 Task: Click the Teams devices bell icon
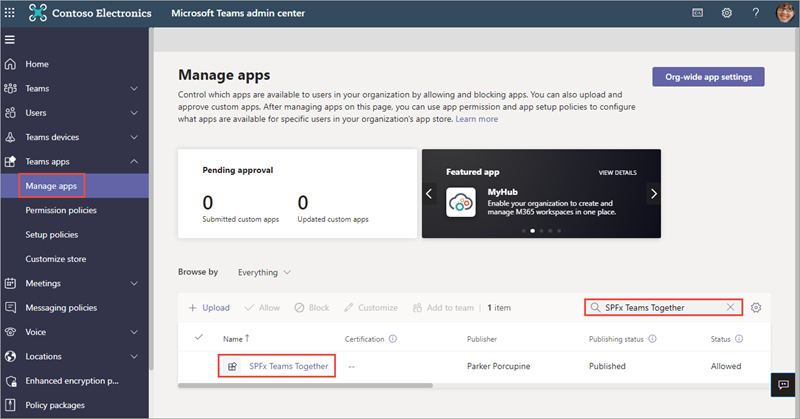[10, 137]
